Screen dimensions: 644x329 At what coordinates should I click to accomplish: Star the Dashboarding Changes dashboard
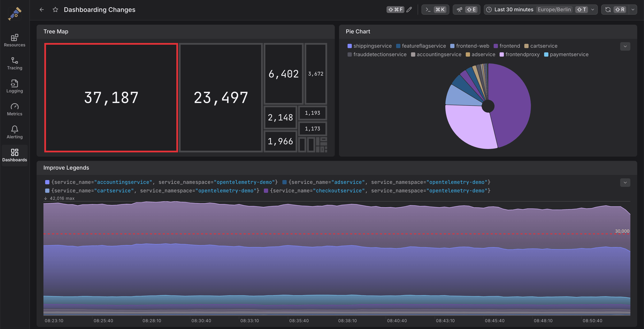coord(55,10)
